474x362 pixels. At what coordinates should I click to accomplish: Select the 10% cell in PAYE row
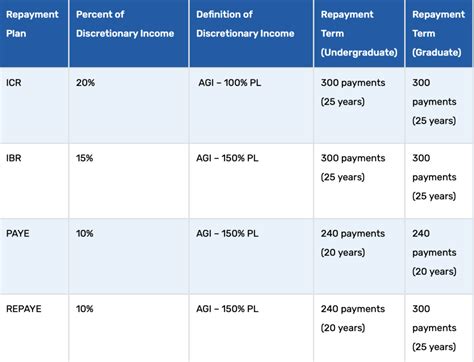[129, 257]
